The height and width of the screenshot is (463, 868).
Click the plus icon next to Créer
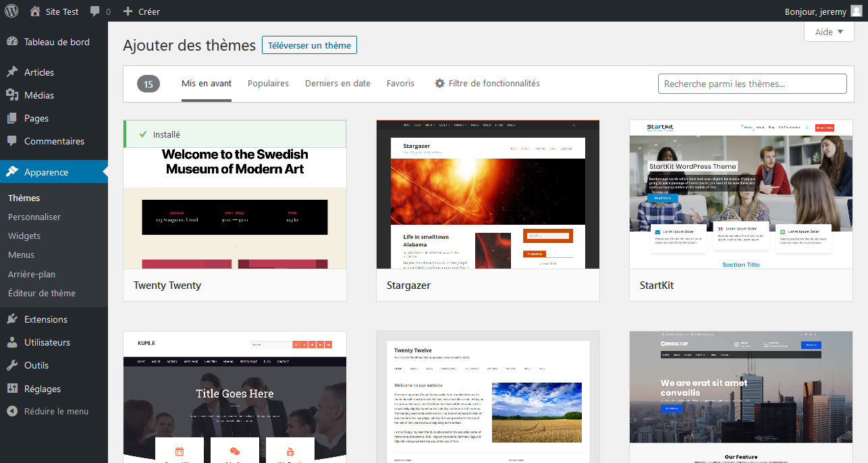click(x=128, y=11)
